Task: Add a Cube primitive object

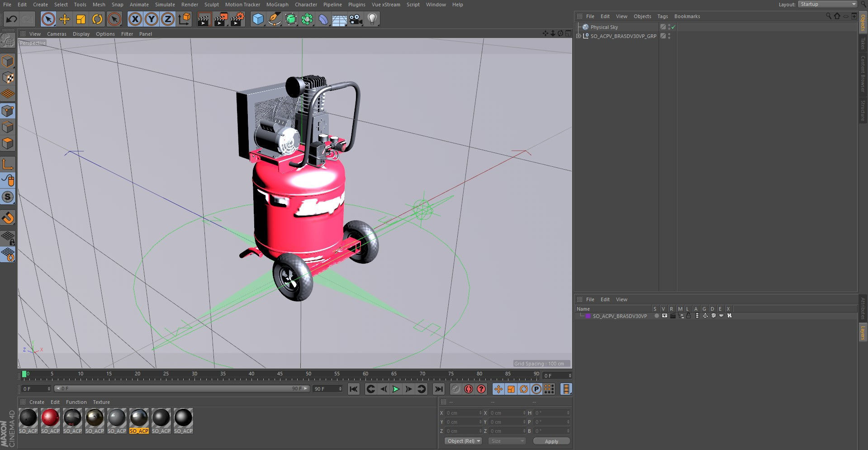Action: coord(258,19)
